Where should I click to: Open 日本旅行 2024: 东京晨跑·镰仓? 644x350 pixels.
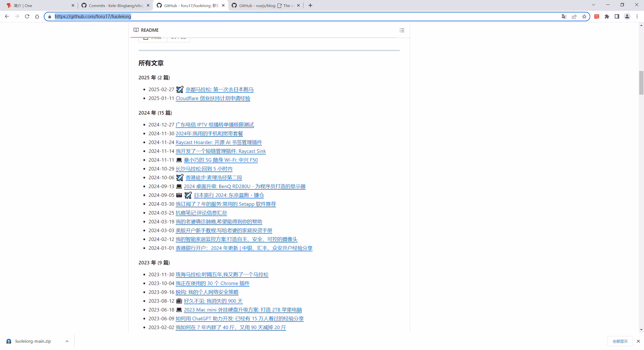(x=229, y=195)
